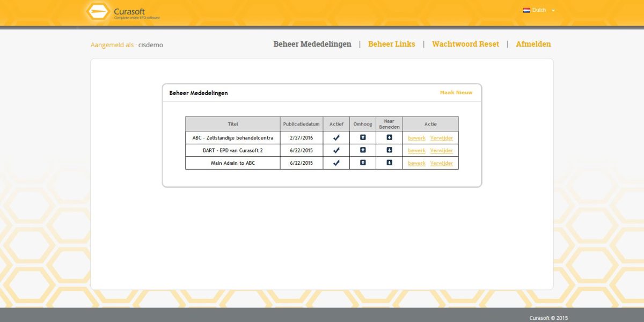
Task: Move the ABC announcement down using its Naar Beneden arrow
Action: pos(390,137)
